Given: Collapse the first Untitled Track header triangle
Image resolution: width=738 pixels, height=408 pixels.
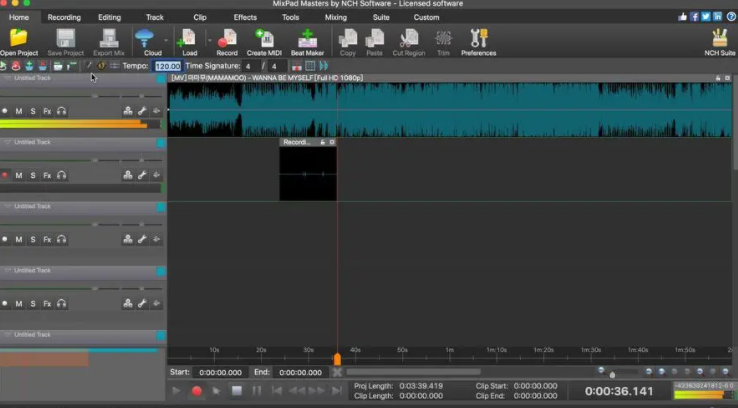Looking at the screenshot, I should [8, 78].
